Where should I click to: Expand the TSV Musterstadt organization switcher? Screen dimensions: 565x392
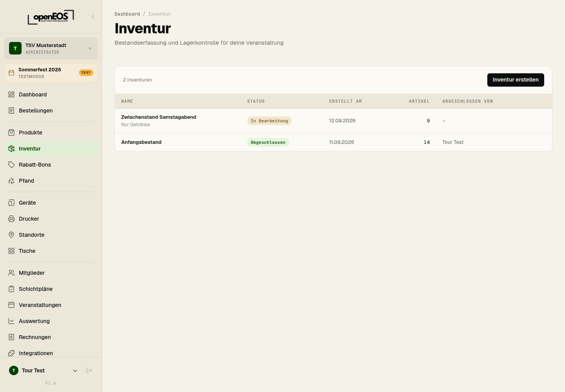(51, 48)
